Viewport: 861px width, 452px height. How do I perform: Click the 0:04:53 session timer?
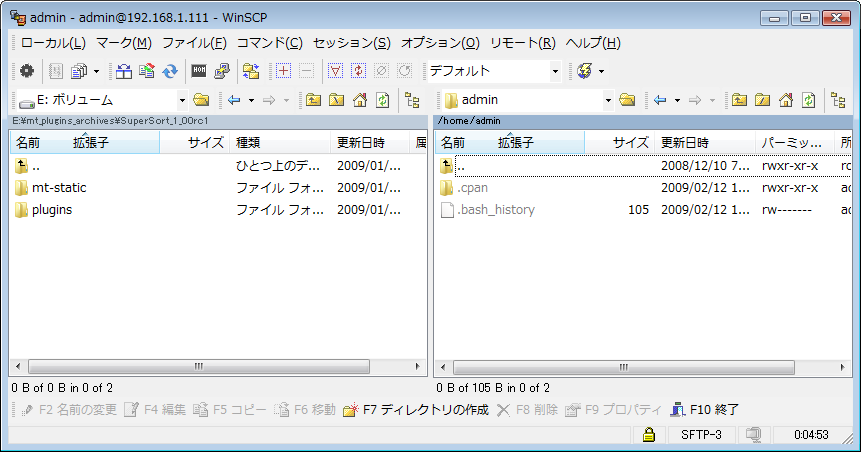point(811,435)
